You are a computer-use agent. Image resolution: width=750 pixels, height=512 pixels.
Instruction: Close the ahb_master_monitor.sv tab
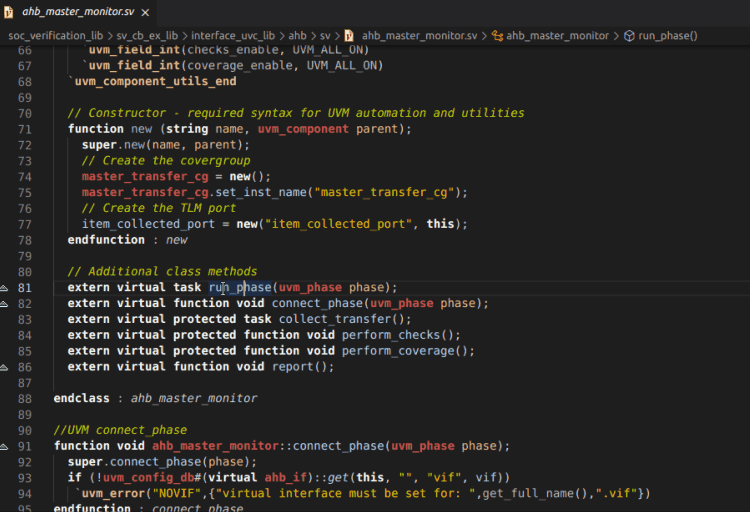[x=145, y=12]
